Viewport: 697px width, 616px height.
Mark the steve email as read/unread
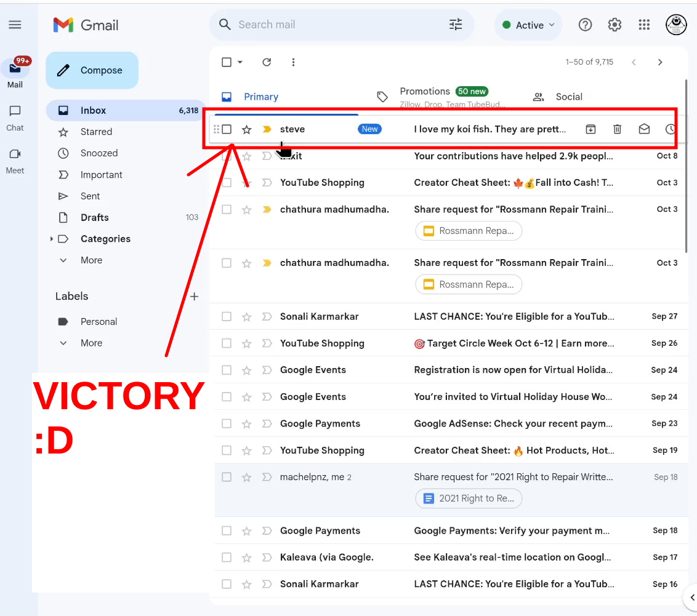click(644, 129)
